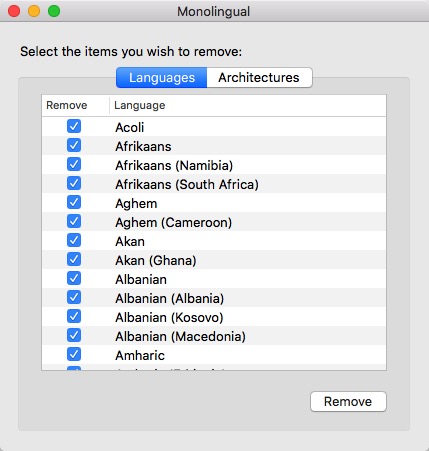Select the Albanian (Kosovo) row text

point(169,317)
